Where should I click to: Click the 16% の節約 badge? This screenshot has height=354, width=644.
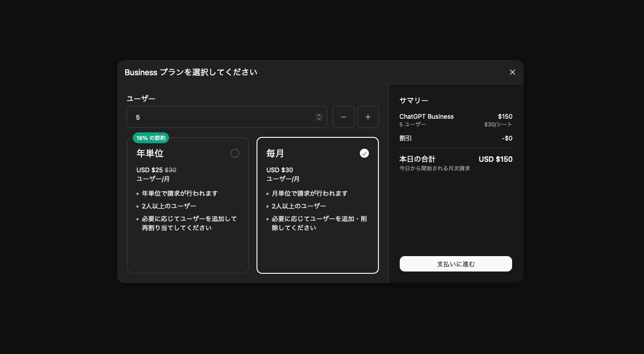151,138
